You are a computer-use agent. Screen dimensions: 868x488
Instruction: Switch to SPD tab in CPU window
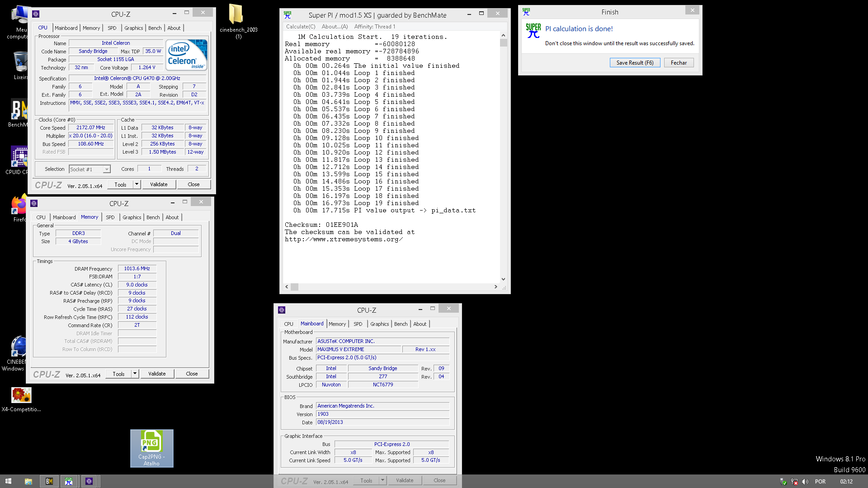[x=112, y=28]
